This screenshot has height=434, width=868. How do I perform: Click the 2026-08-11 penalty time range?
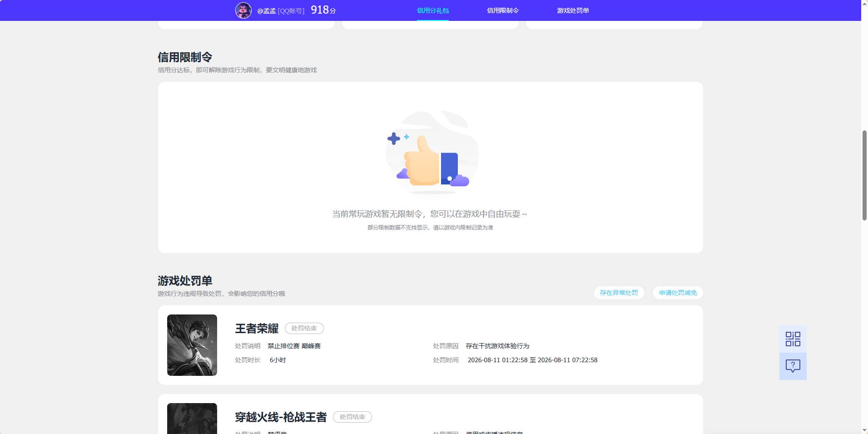(532, 360)
